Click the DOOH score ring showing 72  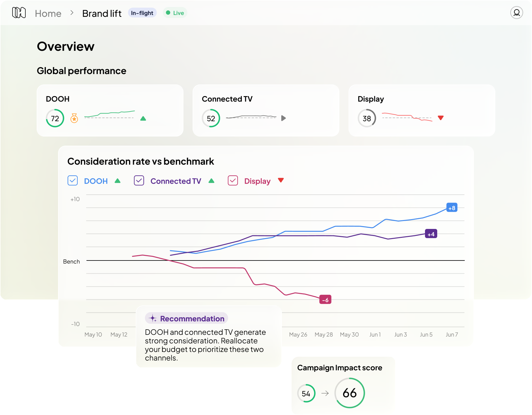point(55,118)
